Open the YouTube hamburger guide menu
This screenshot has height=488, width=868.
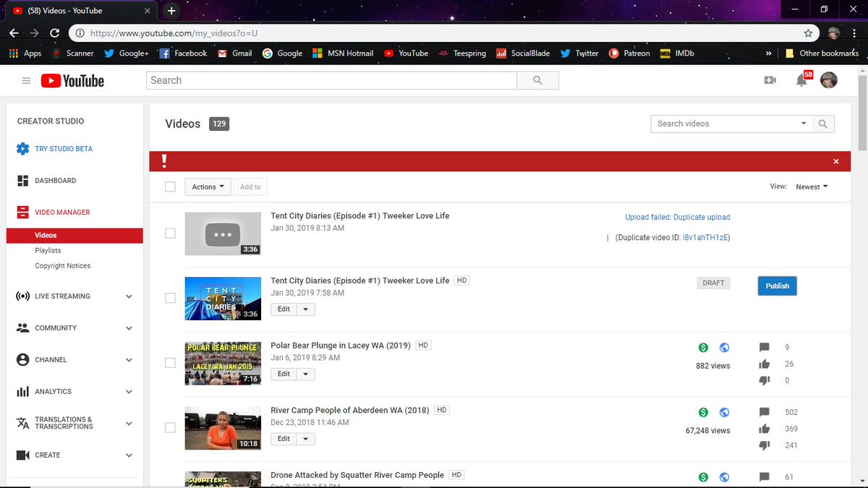coord(27,81)
